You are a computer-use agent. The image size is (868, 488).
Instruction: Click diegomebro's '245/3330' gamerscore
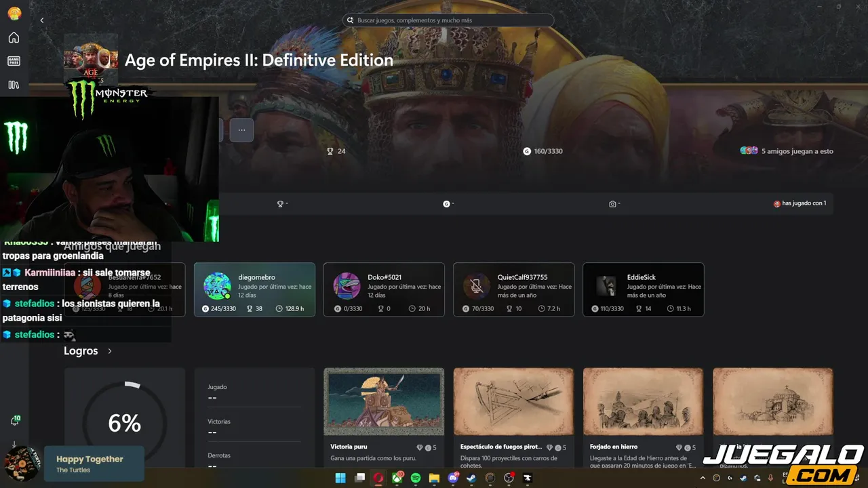pyautogui.click(x=223, y=309)
